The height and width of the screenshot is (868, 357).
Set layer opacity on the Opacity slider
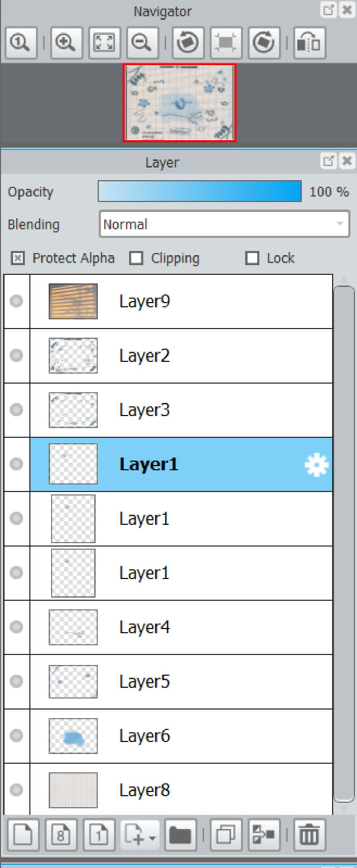point(199,191)
